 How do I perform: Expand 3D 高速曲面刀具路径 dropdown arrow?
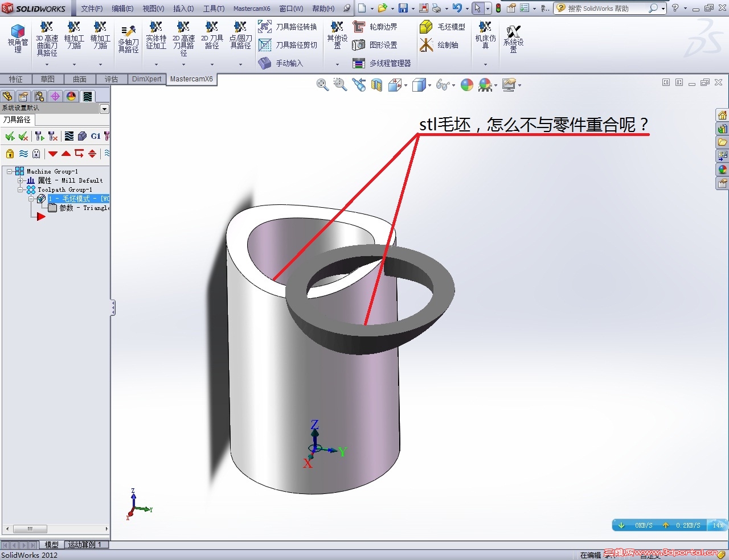(x=47, y=64)
